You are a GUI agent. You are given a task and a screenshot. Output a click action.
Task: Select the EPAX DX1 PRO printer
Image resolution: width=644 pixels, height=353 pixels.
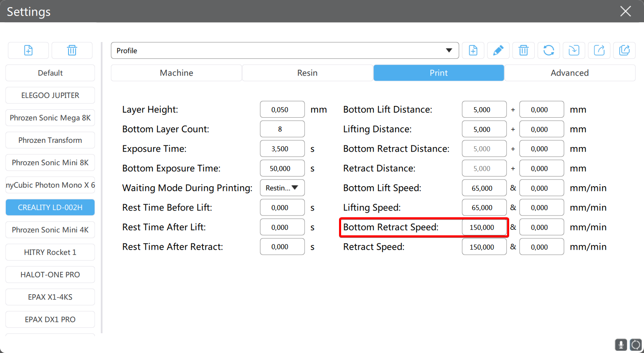pos(50,319)
